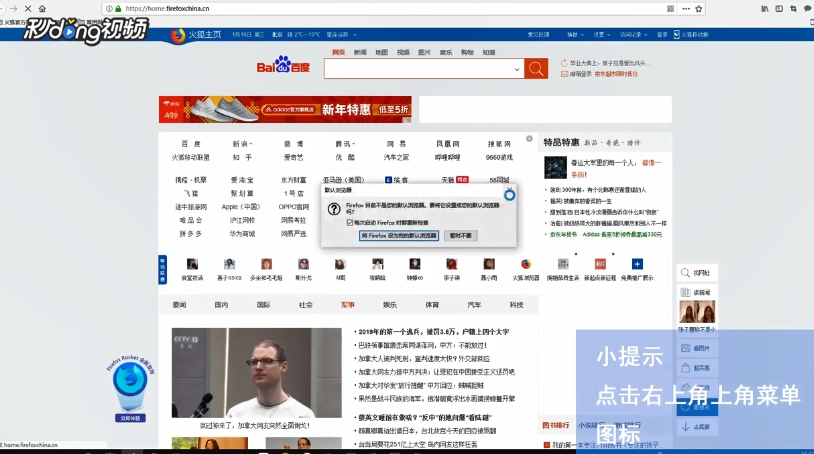
Task: Go to browser home page icon
Action: [43, 9]
